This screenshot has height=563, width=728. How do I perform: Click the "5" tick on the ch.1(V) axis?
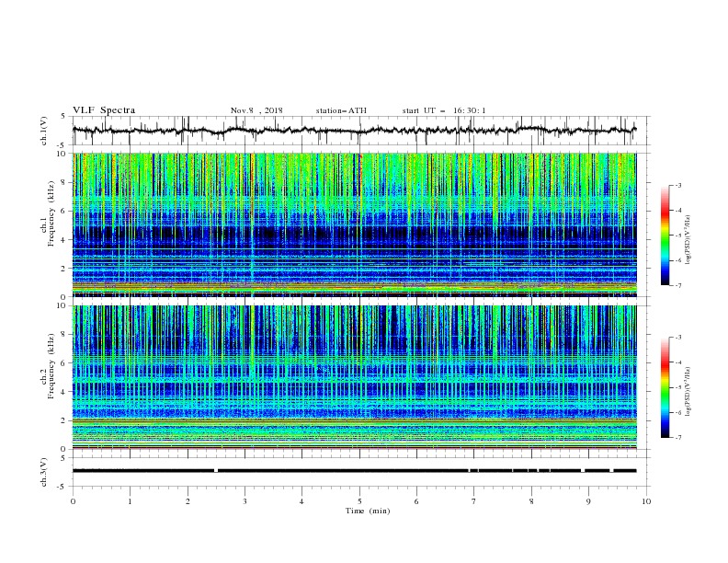click(63, 116)
